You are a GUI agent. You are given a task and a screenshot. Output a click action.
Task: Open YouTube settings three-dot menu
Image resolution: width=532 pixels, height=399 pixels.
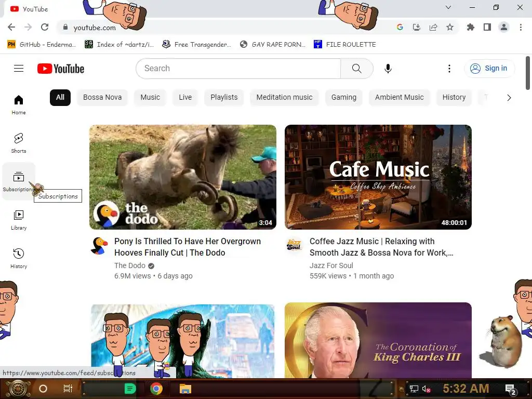(x=449, y=69)
